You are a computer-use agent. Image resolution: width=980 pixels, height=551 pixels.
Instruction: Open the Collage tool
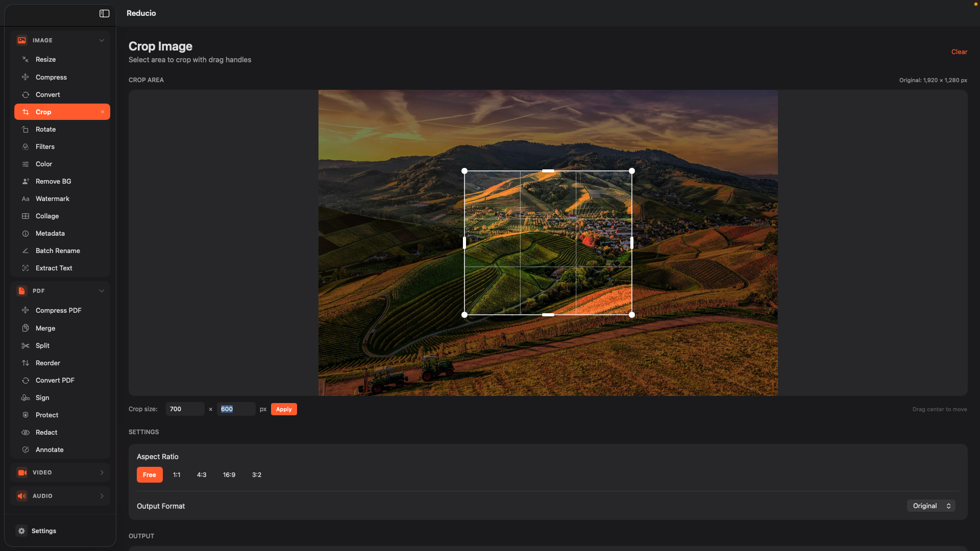(x=46, y=216)
